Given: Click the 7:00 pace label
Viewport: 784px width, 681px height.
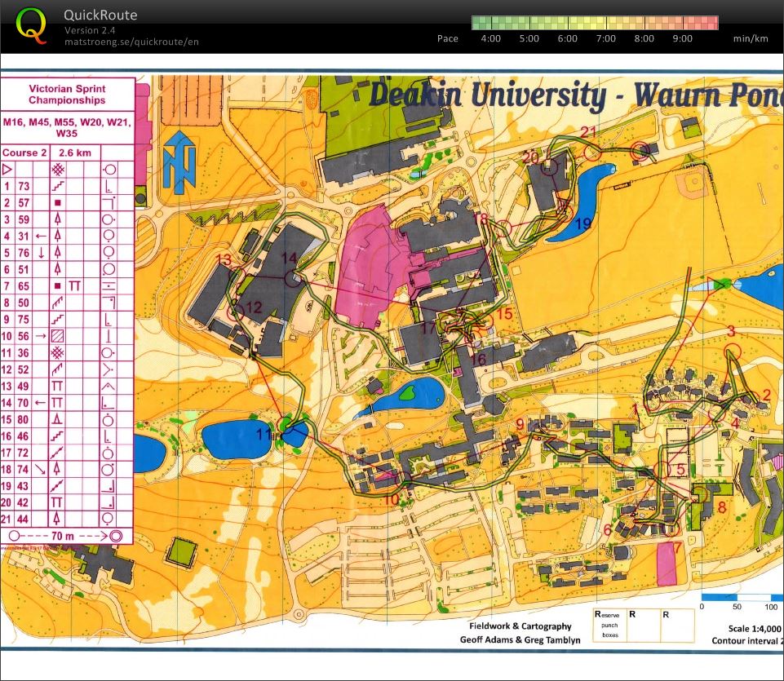Looking at the screenshot, I should point(606,38).
